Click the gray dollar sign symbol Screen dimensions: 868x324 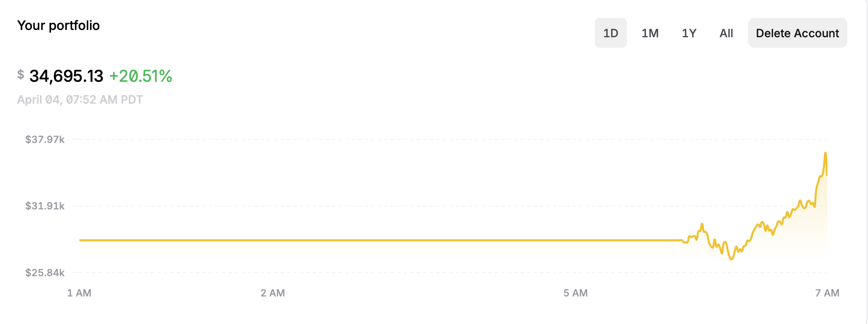21,75
